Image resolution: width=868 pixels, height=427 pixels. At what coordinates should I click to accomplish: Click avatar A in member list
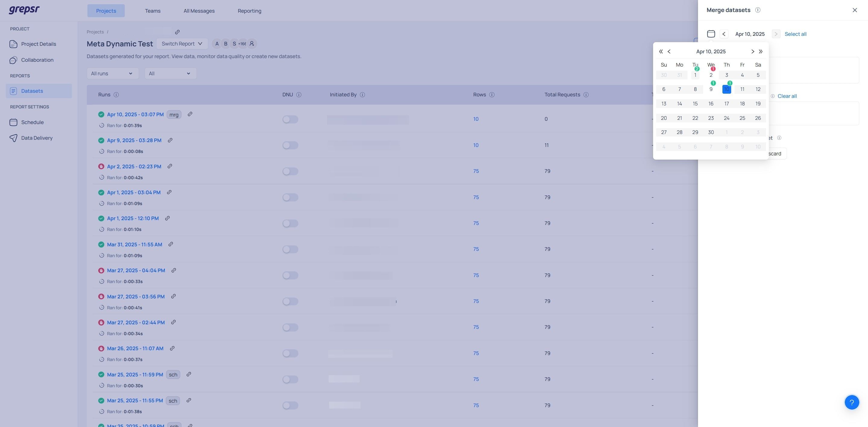click(x=217, y=44)
